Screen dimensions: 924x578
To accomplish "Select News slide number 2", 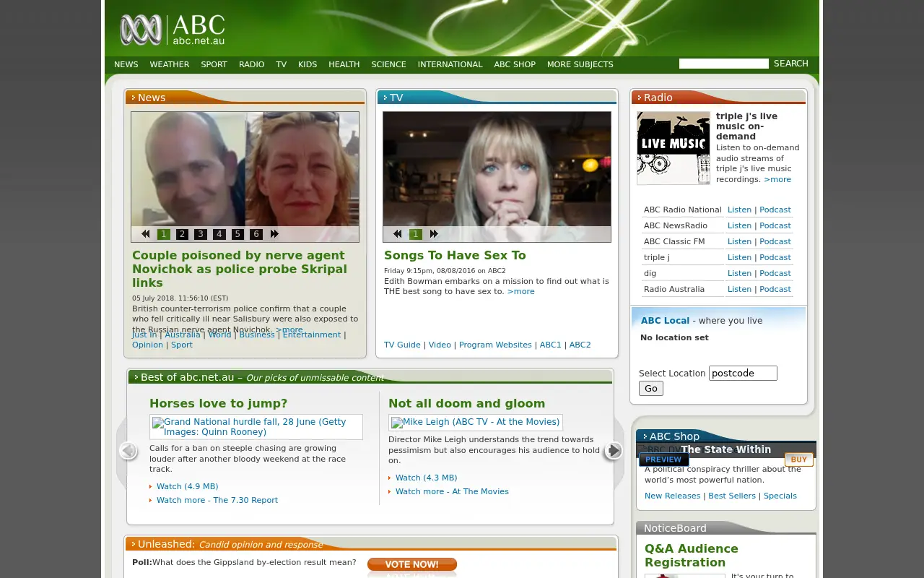I will click(183, 234).
